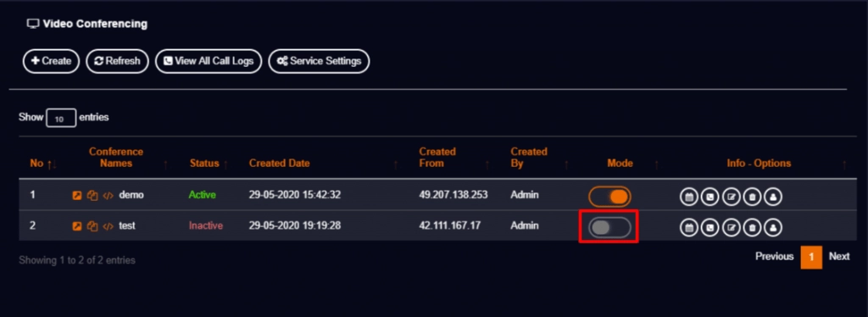Turn off the demo conference mode switch
Screen dimensions: 868x317
pos(609,197)
